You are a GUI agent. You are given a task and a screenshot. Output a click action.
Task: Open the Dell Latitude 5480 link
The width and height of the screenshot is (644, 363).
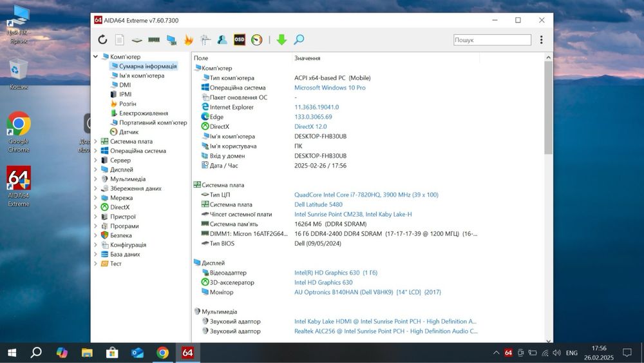(318, 204)
